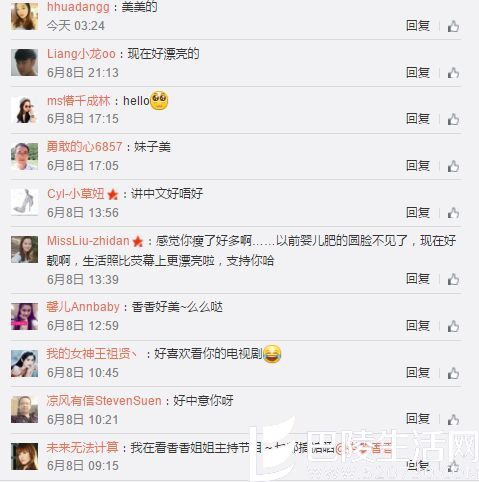Open ms惜千成林's profile via username
This screenshot has width=479, height=482.
pos(78,101)
